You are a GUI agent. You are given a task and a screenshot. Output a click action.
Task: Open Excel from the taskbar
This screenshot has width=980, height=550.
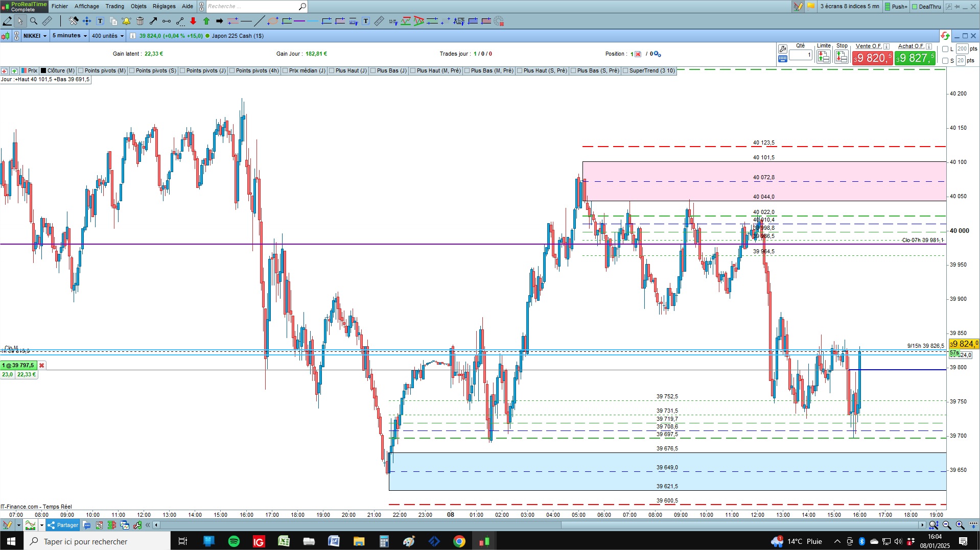(284, 541)
